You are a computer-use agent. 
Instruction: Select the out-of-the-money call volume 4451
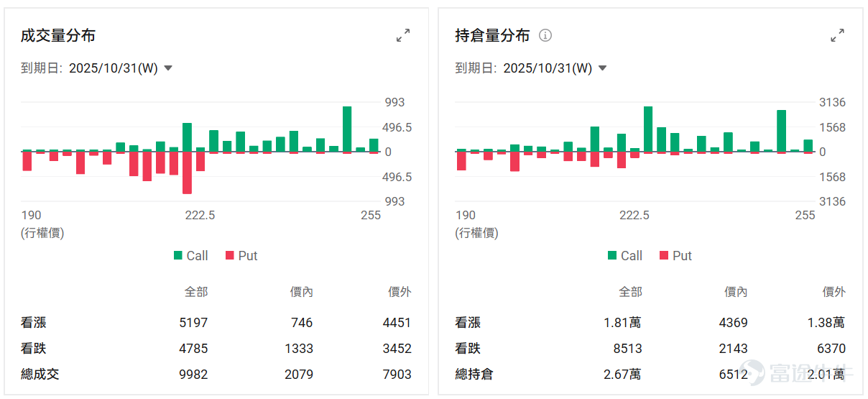point(397,323)
